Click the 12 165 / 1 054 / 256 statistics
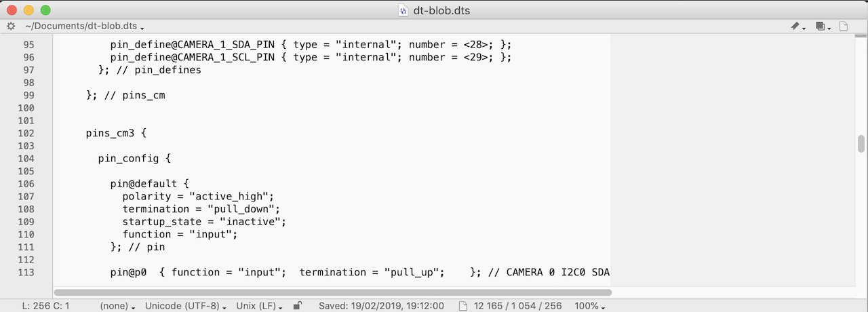The width and height of the screenshot is (868, 312). tap(517, 306)
